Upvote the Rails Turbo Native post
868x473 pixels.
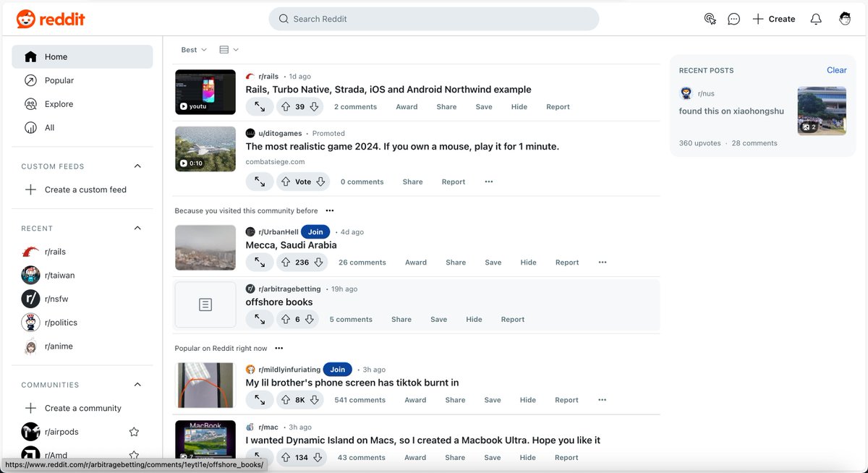[286, 106]
